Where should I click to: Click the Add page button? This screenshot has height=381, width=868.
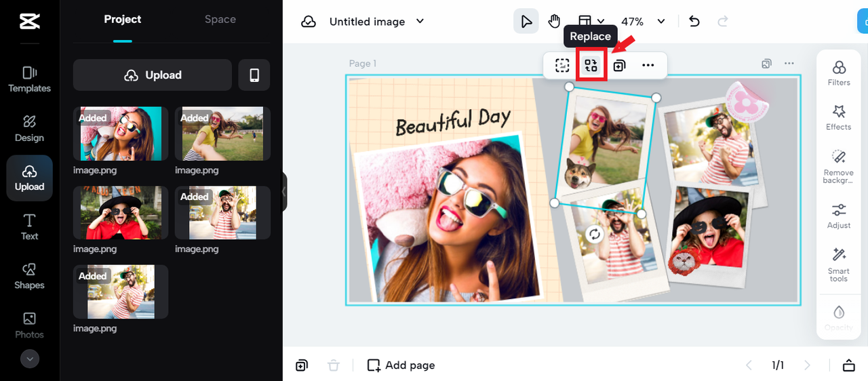click(401, 365)
